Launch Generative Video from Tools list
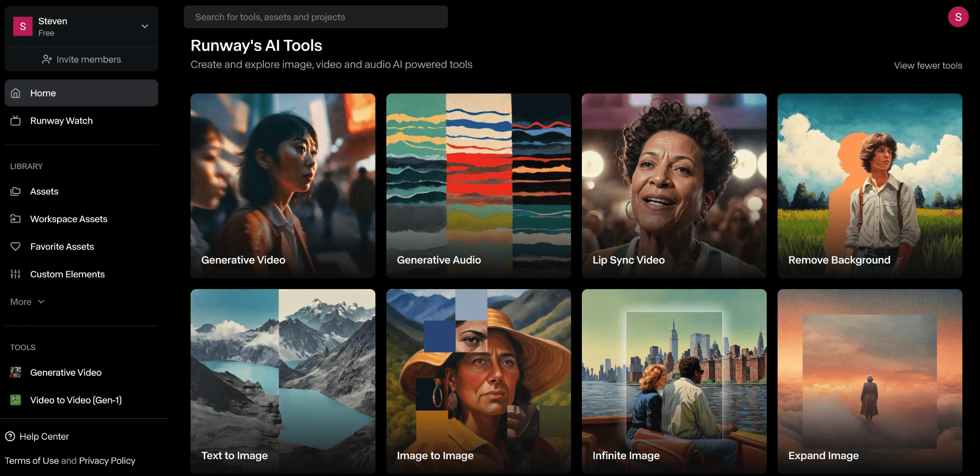The image size is (980, 476). coord(81,372)
